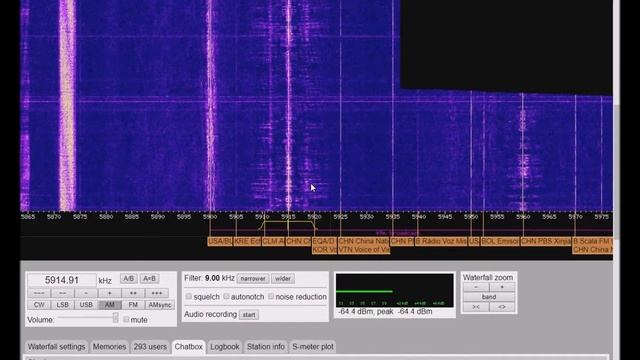Select FM demodulation mode
This screenshot has height=360, width=640.
tap(133, 305)
